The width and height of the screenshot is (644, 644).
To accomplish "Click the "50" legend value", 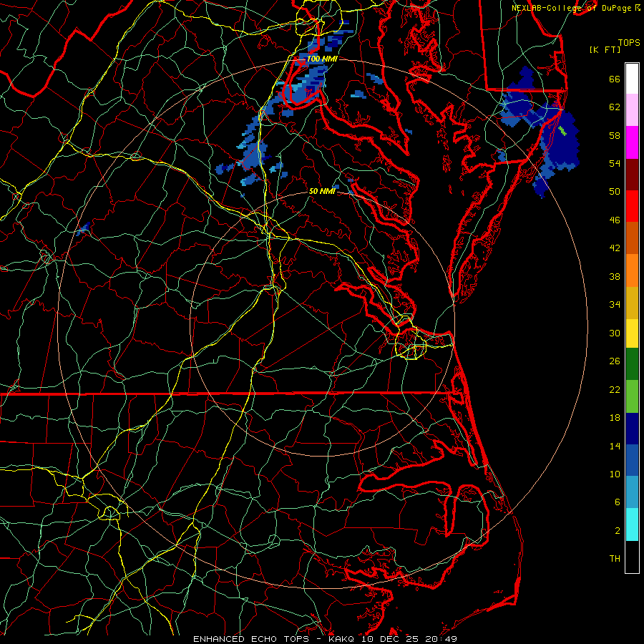I will pyautogui.click(x=615, y=191).
